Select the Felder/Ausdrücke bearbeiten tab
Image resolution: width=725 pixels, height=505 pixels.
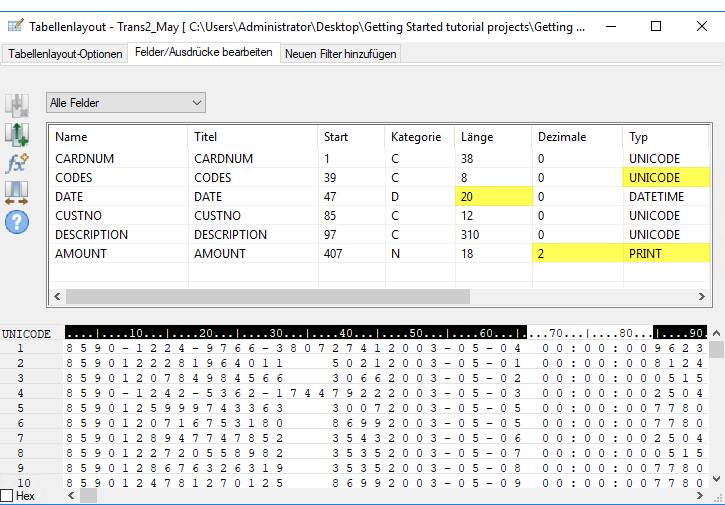203,53
